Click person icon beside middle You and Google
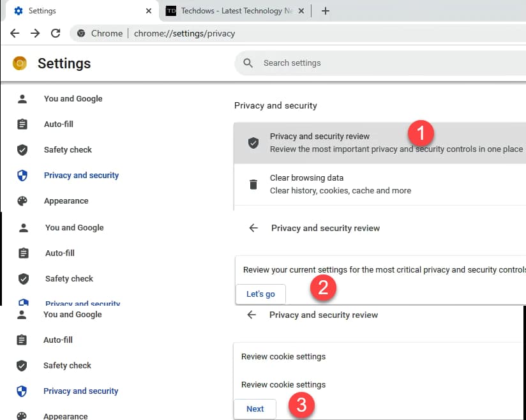The image size is (526, 420). tap(24, 227)
